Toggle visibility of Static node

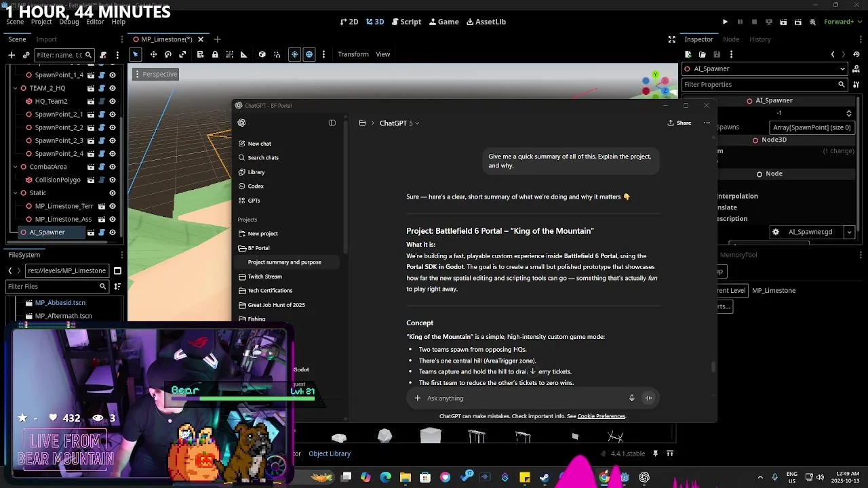[113, 193]
